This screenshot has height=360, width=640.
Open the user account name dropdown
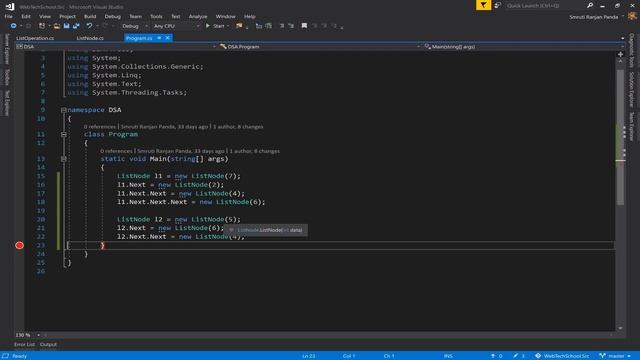click(x=597, y=17)
